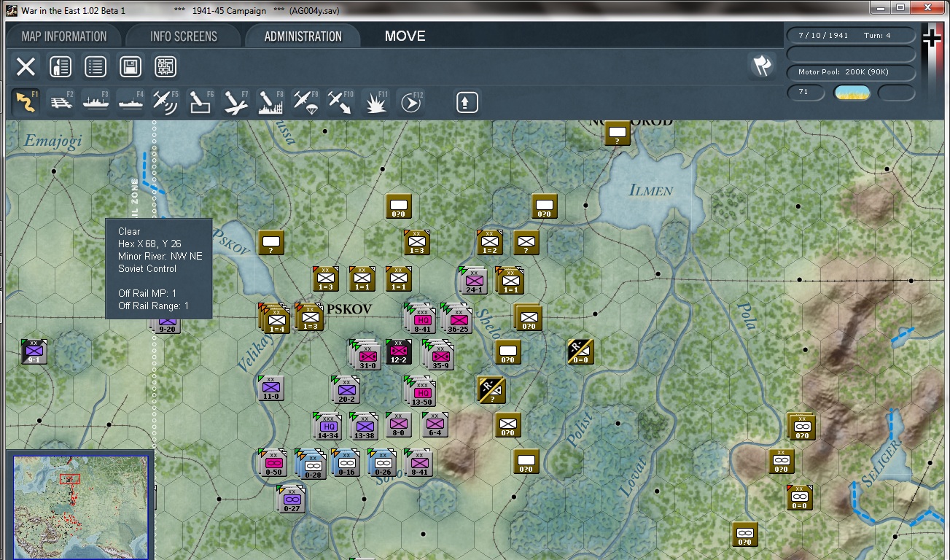Click the clear weather indicator
The height and width of the screenshot is (560, 950).
[x=852, y=93]
